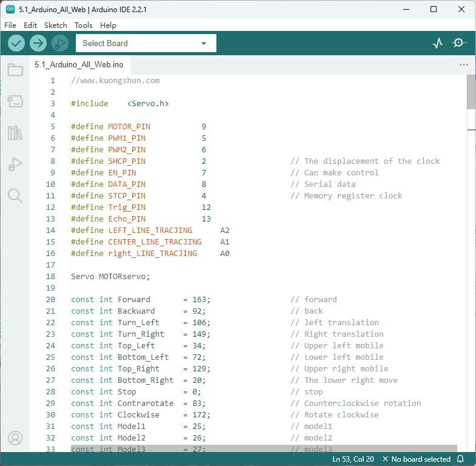Click Model1 constant name

pos(132,427)
